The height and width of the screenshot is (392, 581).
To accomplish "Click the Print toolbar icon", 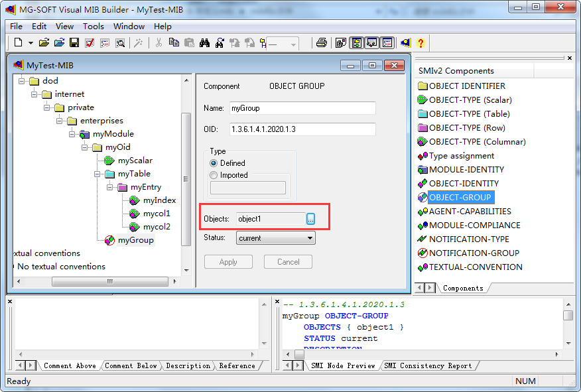I will [x=322, y=42].
